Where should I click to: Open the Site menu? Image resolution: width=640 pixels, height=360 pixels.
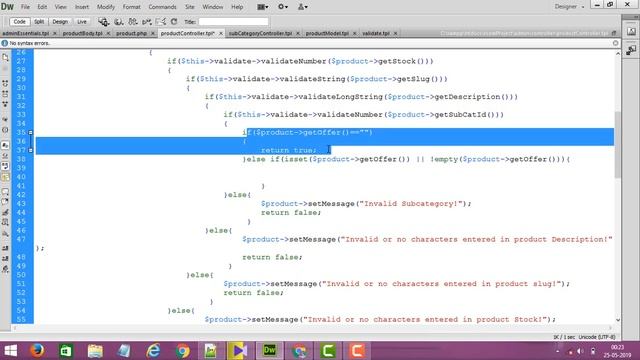click(190, 7)
